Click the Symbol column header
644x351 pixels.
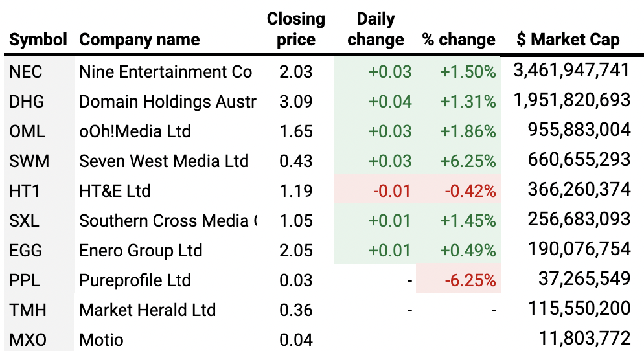[38, 40]
